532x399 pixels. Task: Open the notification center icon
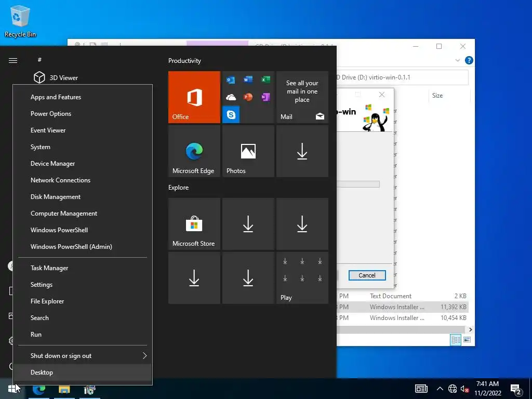click(x=516, y=390)
